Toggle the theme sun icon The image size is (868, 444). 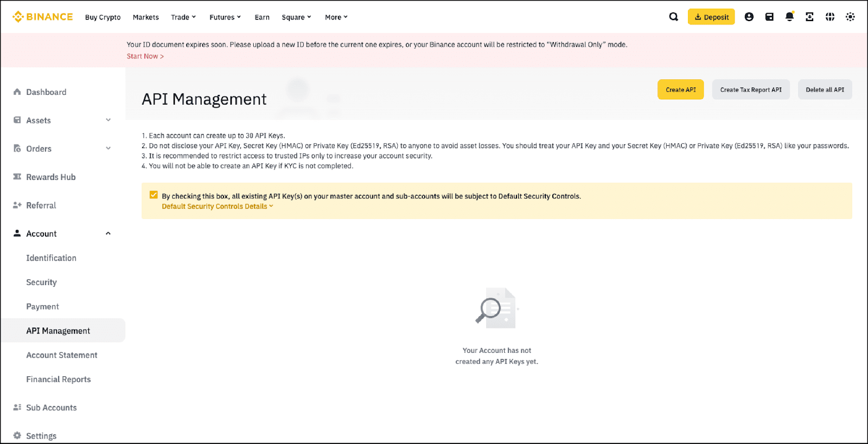tap(850, 17)
